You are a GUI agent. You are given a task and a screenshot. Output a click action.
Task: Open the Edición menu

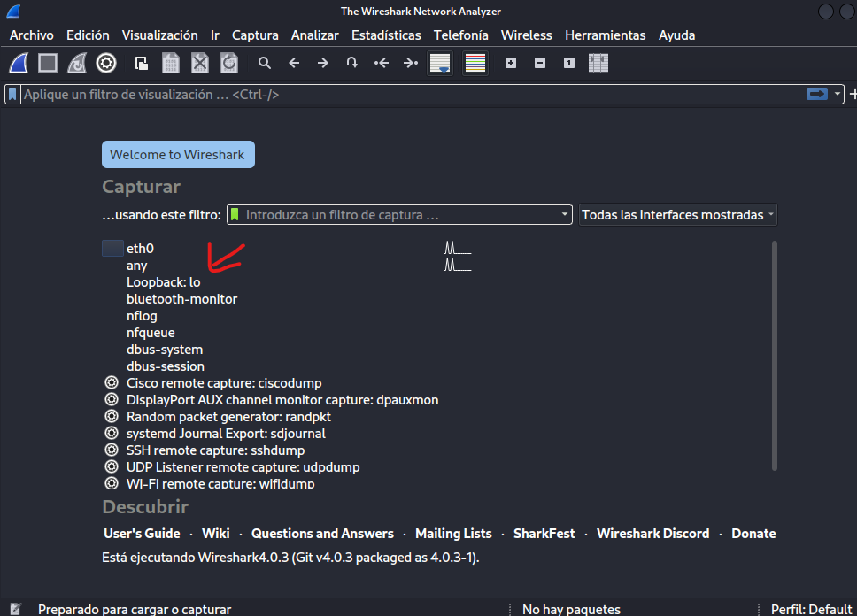tap(88, 35)
